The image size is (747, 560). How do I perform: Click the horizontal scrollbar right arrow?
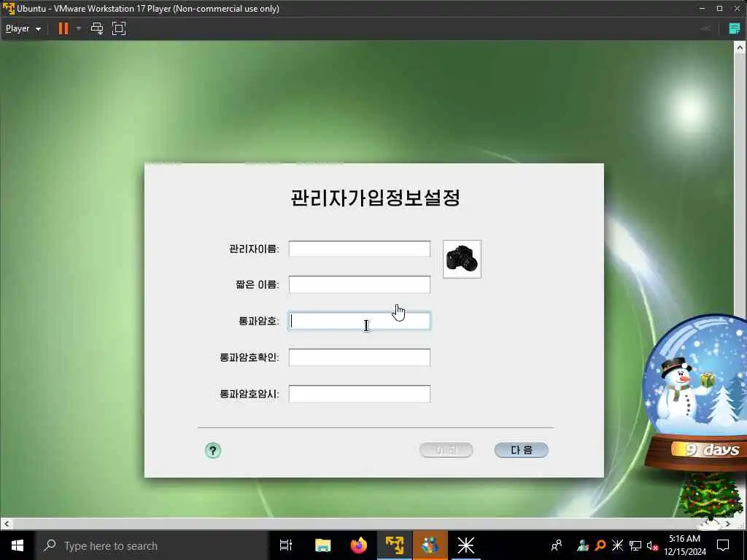coord(727,524)
